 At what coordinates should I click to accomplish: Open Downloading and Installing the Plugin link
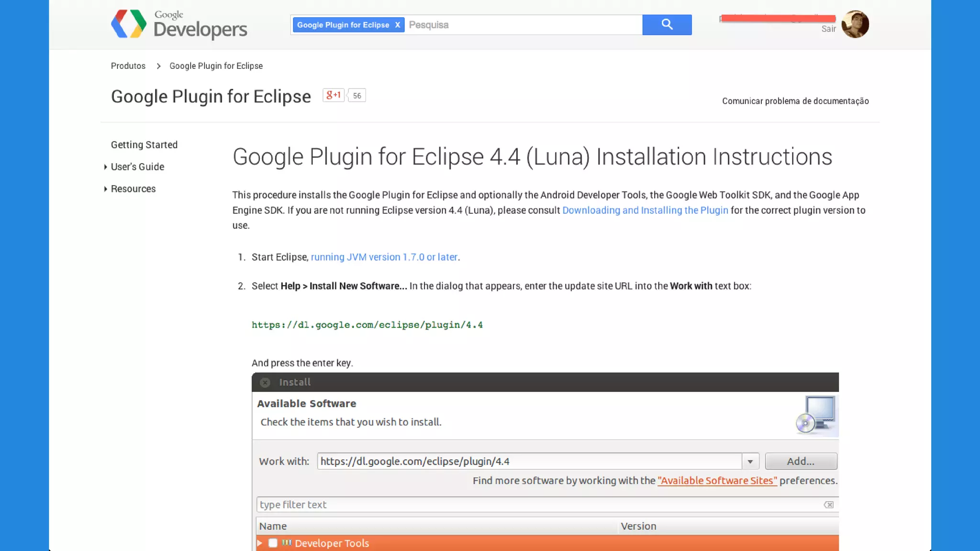(645, 210)
